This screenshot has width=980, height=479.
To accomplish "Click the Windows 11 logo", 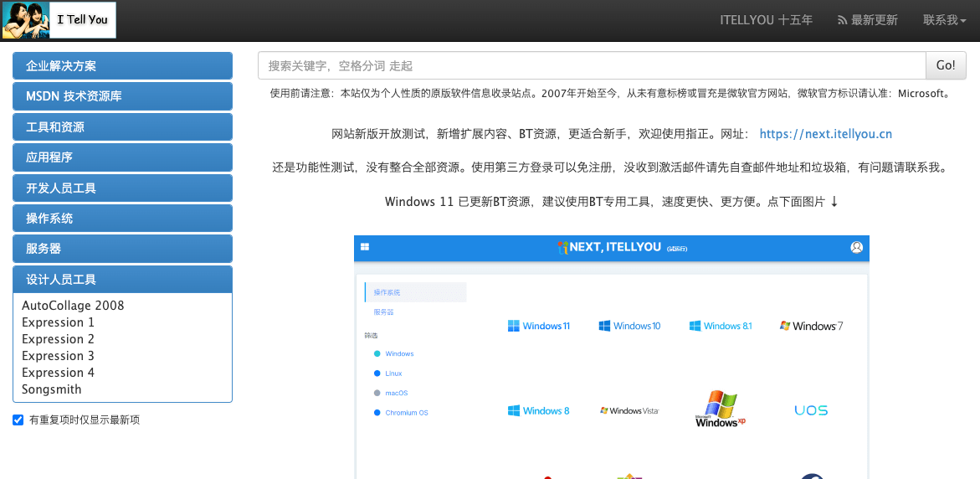I will click(x=539, y=326).
